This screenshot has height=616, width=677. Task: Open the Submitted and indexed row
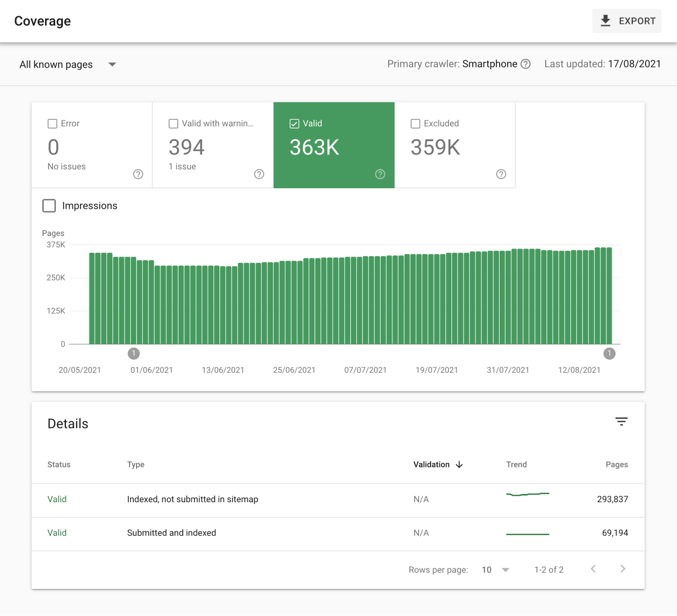click(171, 533)
